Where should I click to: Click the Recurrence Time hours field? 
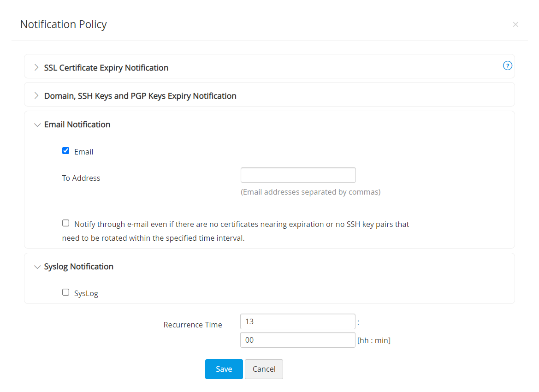pos(298,321)
